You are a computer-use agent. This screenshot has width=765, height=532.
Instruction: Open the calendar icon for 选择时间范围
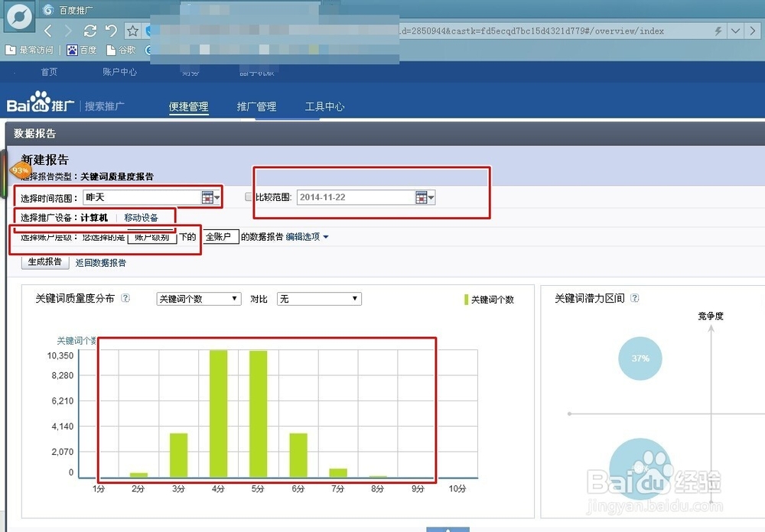click(207, 197)
